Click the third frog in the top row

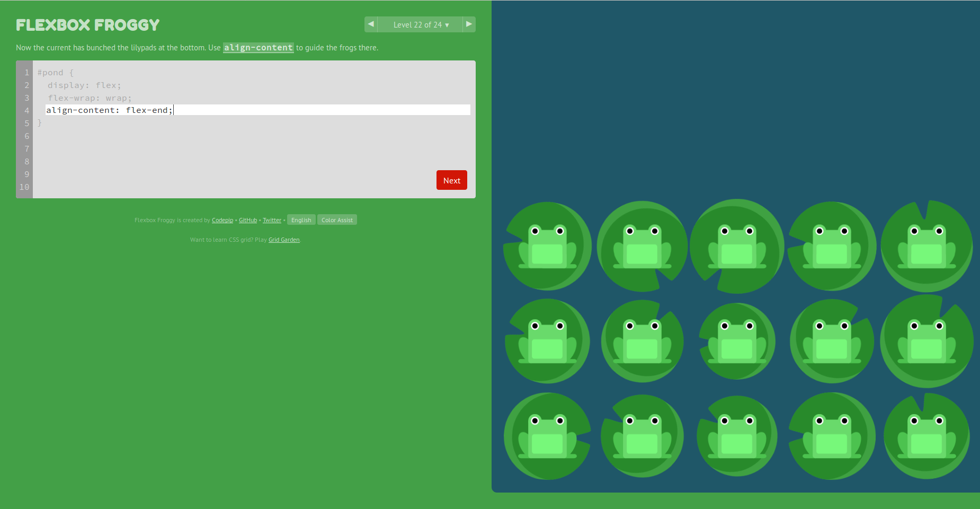[737, 247]
